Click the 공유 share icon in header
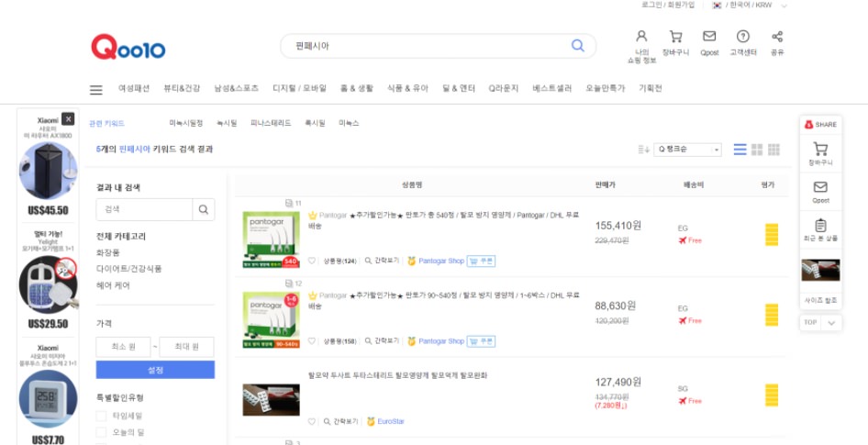Viewport: 868px width, 445px height. pos(776,37)
